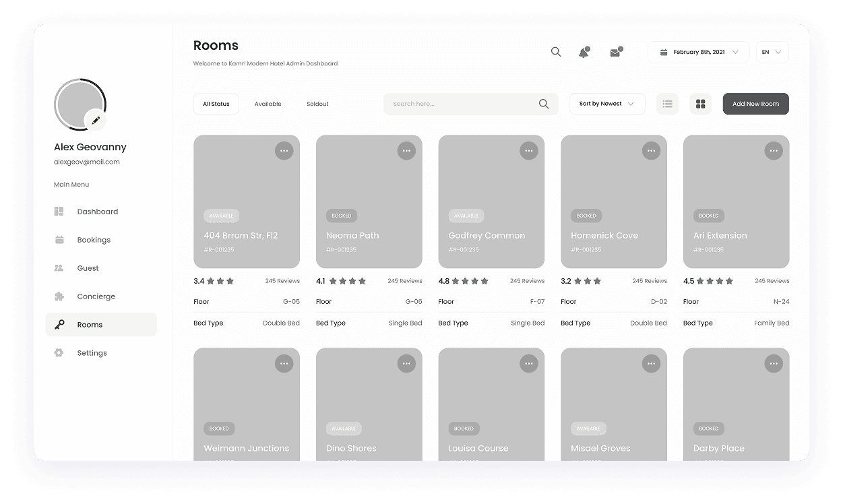Click the edit profile pencil icon
The width and height of the screenshot is (843, 504).
[96, 121]
